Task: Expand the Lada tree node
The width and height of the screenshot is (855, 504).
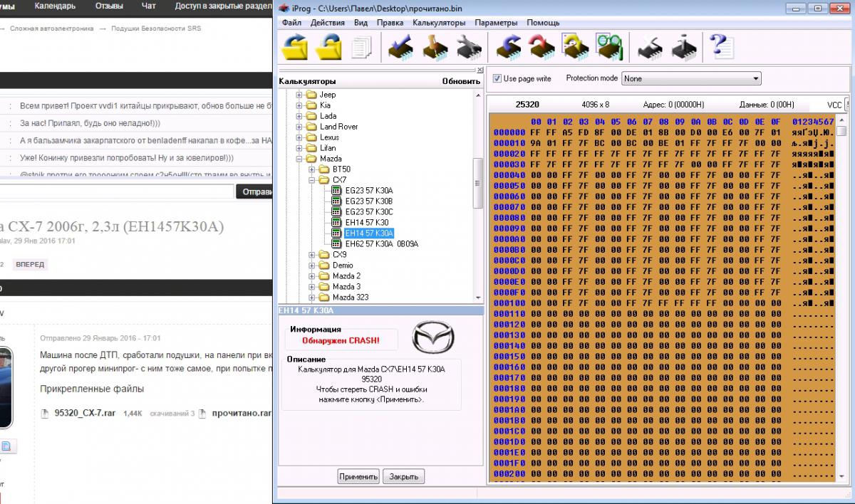Action: (299, 116)
